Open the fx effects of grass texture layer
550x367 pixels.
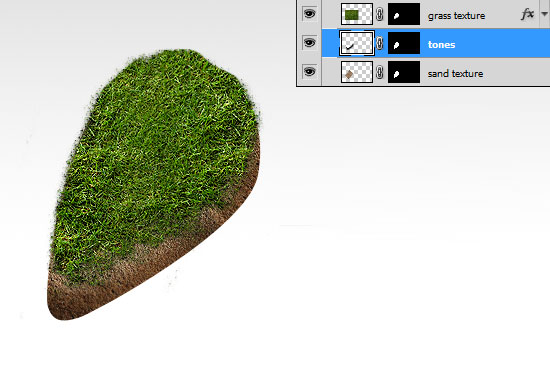point(527,14)
